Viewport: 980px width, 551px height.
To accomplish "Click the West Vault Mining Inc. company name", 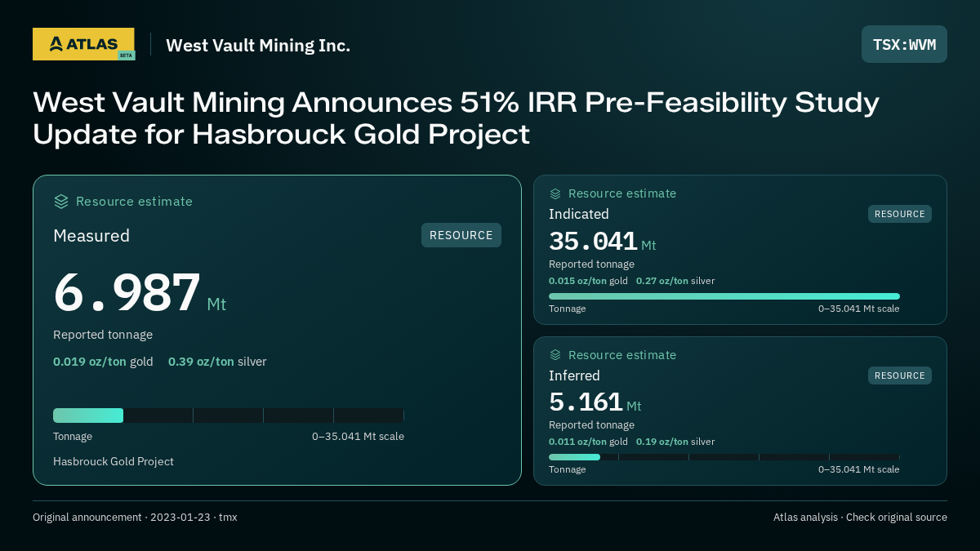I will pos(258,46).
